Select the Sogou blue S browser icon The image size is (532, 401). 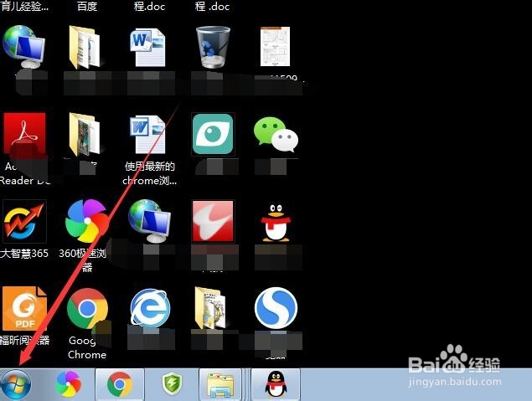tap(276, 308)
